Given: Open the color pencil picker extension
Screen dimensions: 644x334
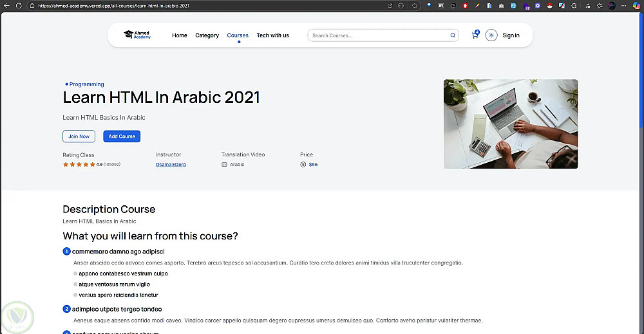Looking at the screenshot, I should (x=477, y=6).
